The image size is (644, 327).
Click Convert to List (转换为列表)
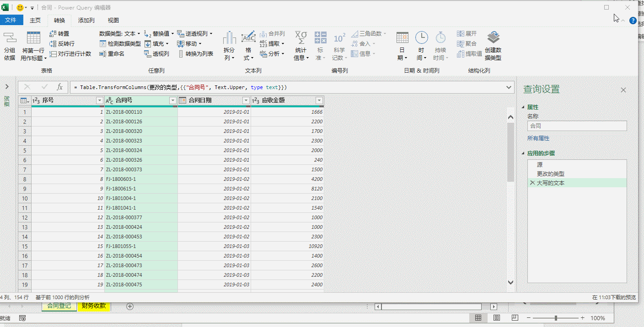195,54
